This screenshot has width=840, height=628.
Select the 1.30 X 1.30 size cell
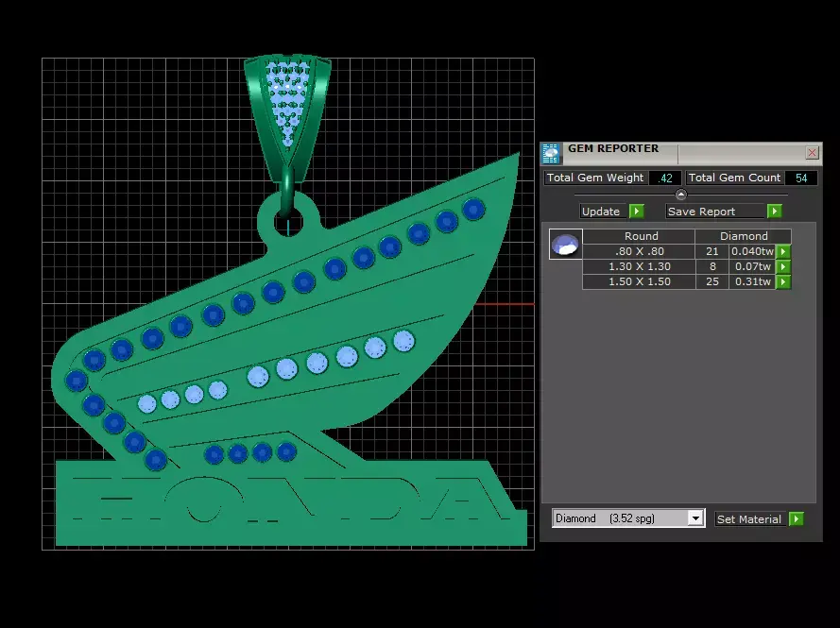(639, 266)
